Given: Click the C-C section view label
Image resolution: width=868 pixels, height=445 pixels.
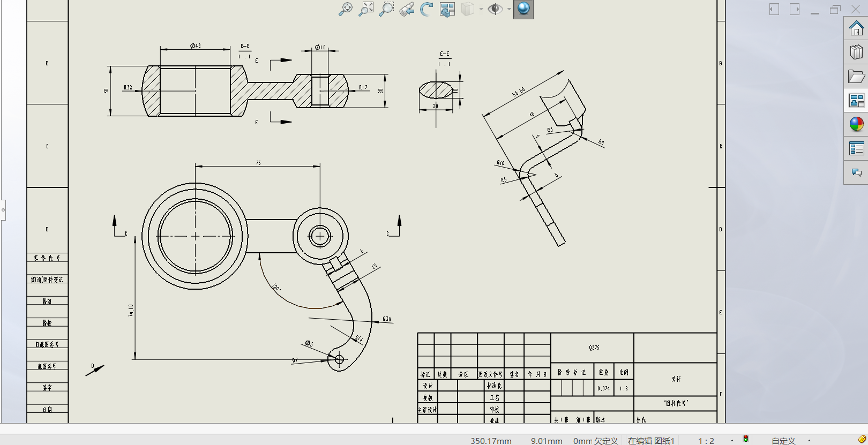Looking at the screenshot, I should [245, 47].
